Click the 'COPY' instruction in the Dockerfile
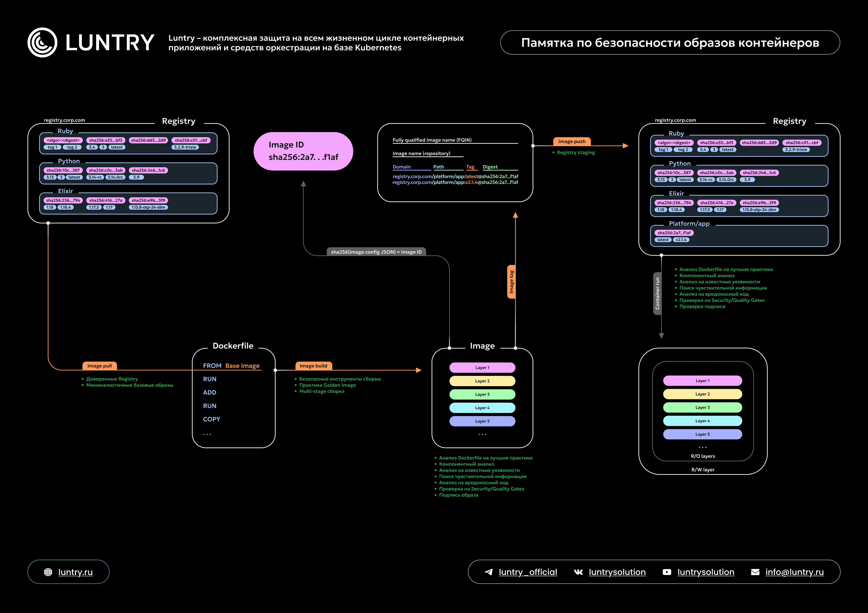868x613 pixels. (x=211, y=419)
